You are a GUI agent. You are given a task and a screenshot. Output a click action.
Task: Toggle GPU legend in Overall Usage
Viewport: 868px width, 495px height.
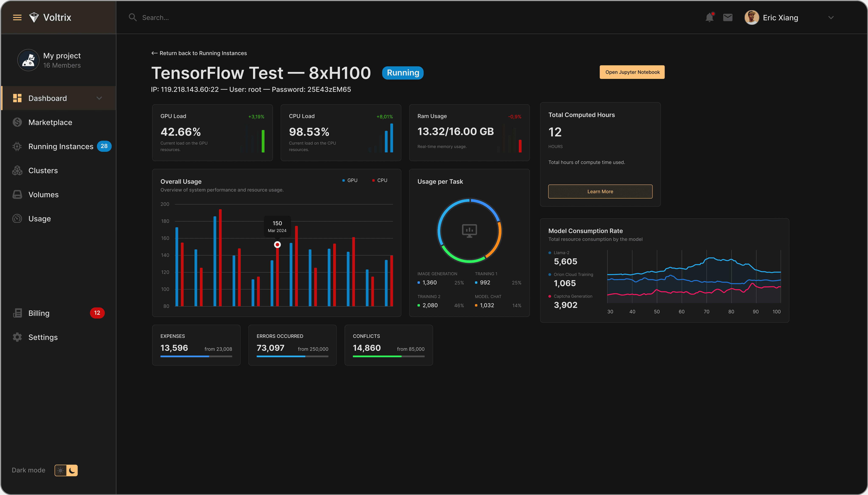(x=350, y=180)
